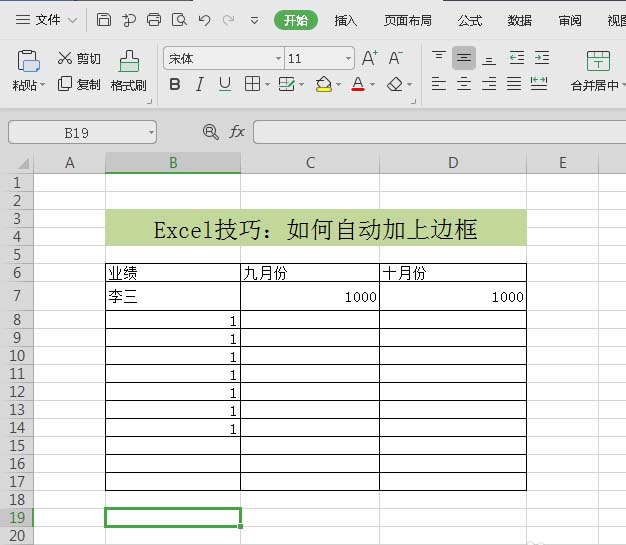Click the borders grid icon
Viewport: 626px width, 545px height.
tap(252, 84)
